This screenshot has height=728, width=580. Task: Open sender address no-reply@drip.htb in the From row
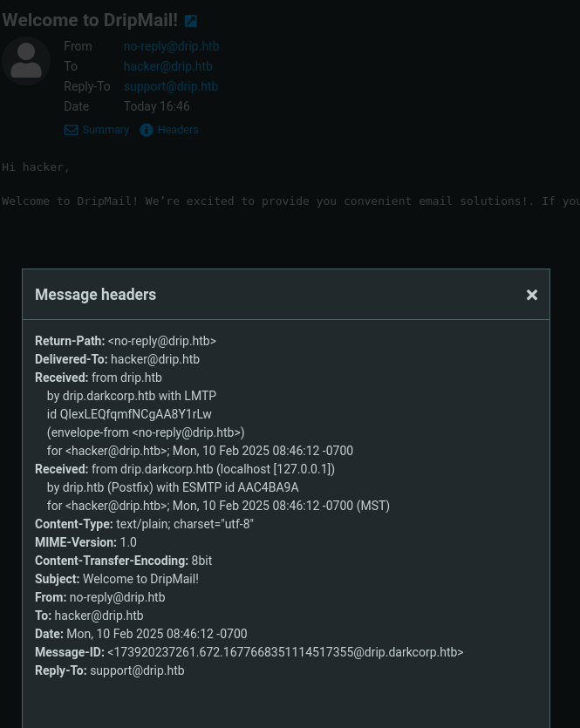pyautogui.click(x=171, y=46)
